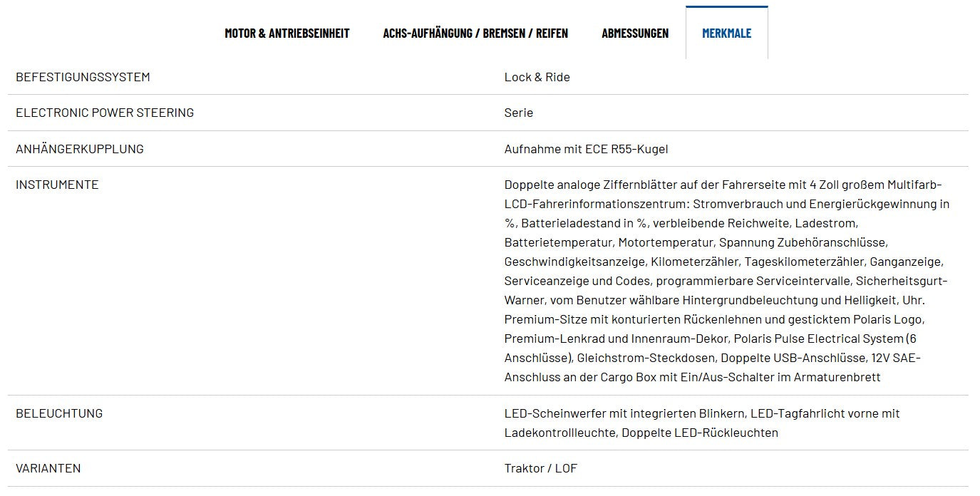Click the Anhängerkupplung row label
Viewport: 980px width, 496px height.
click(80, 149)
